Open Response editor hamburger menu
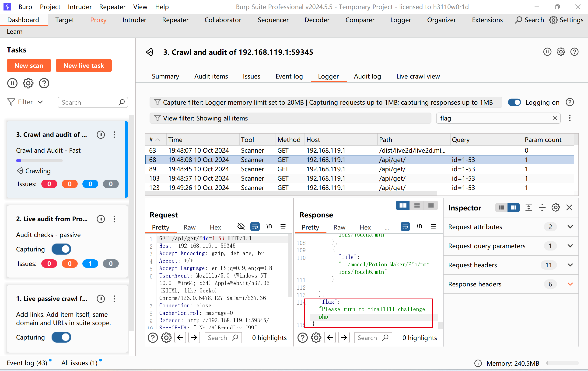The height and width of the screenshot is (371, 588). 433,227
